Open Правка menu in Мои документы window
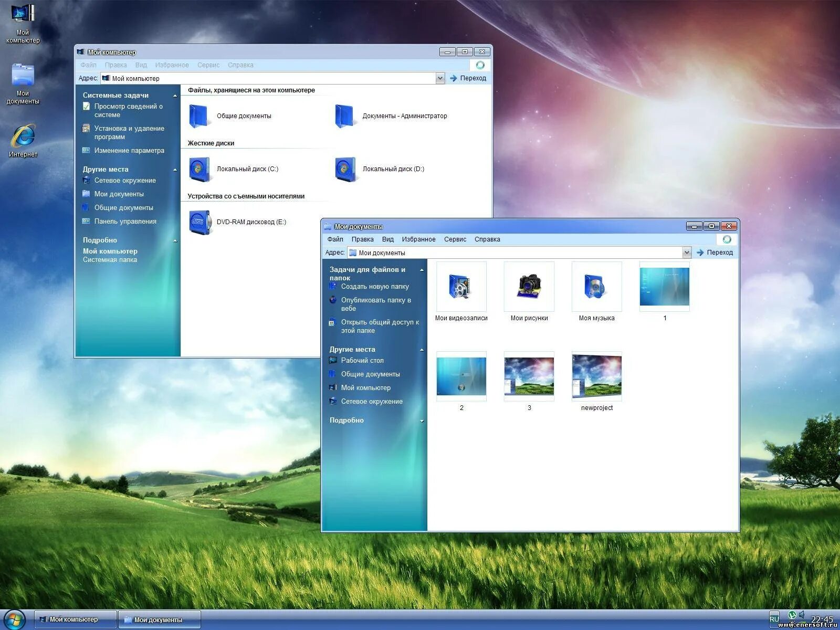This screenshot has height=630, width=840. (362, 239)
